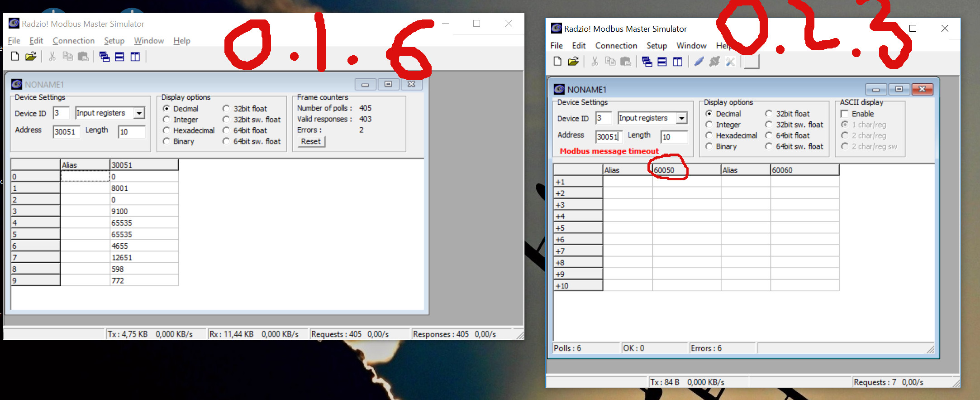Click column header 30051 in left table

[144, 165]
